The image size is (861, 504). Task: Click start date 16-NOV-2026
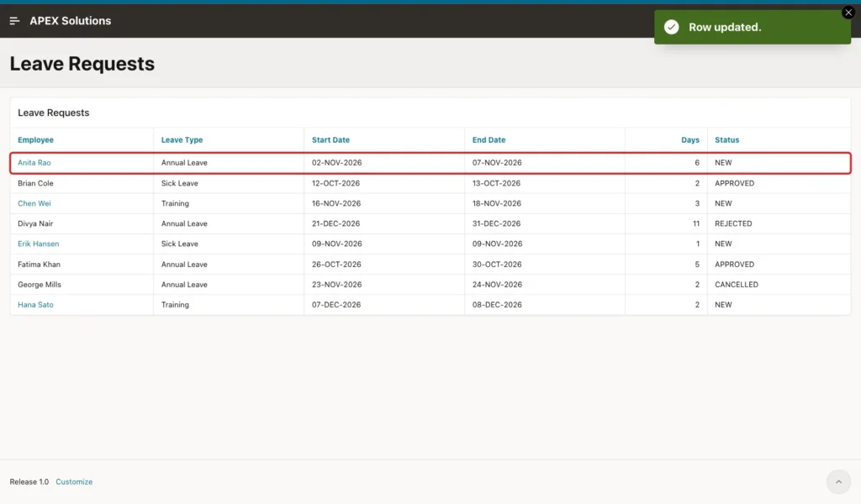336,203
